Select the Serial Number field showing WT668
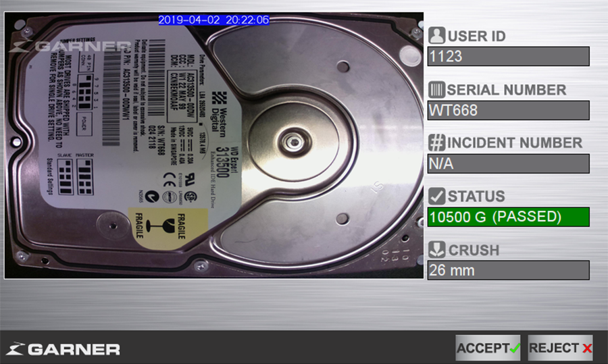This screenshot has height=364, width=608. [508, 110]
